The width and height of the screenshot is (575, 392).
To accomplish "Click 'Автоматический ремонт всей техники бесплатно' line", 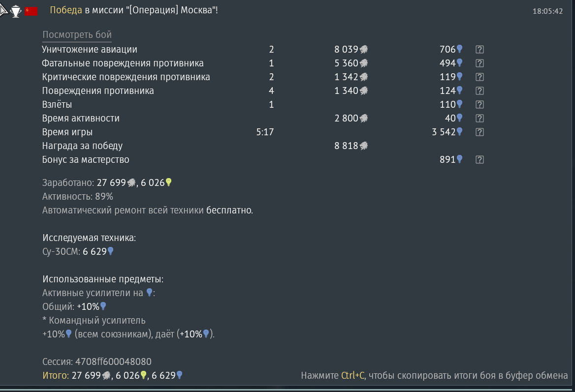I will [147, 211].
